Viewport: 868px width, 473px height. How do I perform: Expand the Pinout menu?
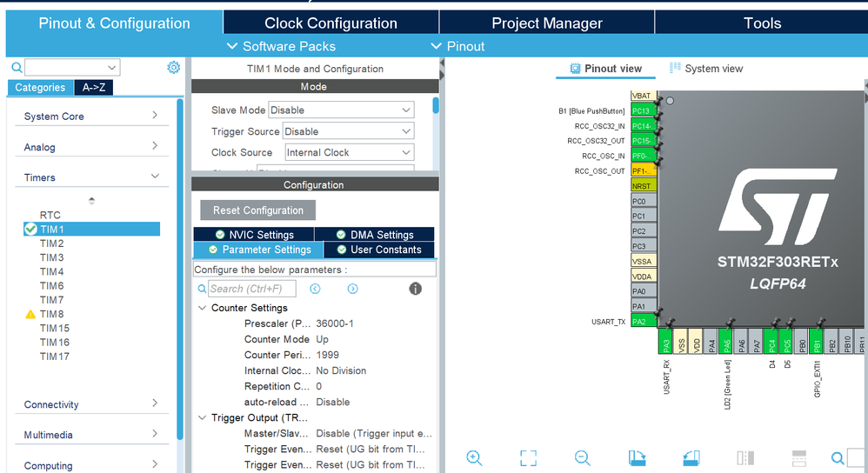click(457, 46)
